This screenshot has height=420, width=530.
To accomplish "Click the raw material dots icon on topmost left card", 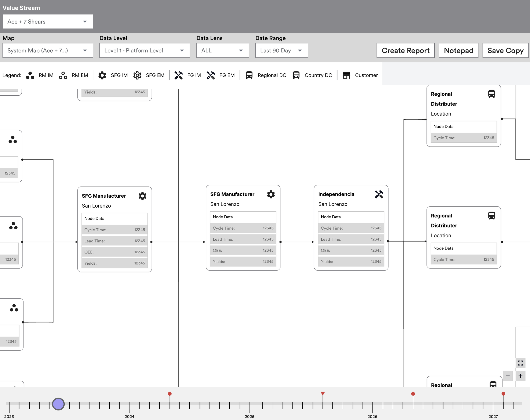I will pos(13,140).
